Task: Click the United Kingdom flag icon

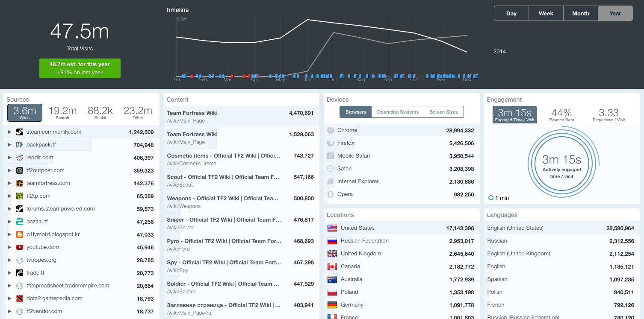Action: (x=332, y=254)
